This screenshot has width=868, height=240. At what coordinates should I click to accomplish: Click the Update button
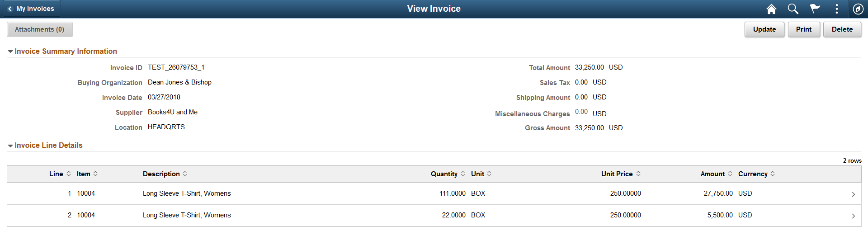pos(764,29)
